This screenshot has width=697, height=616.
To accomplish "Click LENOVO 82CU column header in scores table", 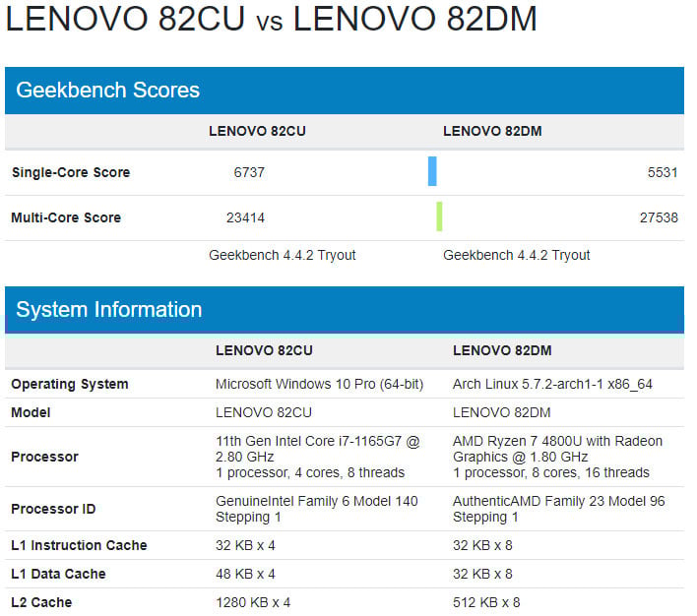I will tap(257, 131).
